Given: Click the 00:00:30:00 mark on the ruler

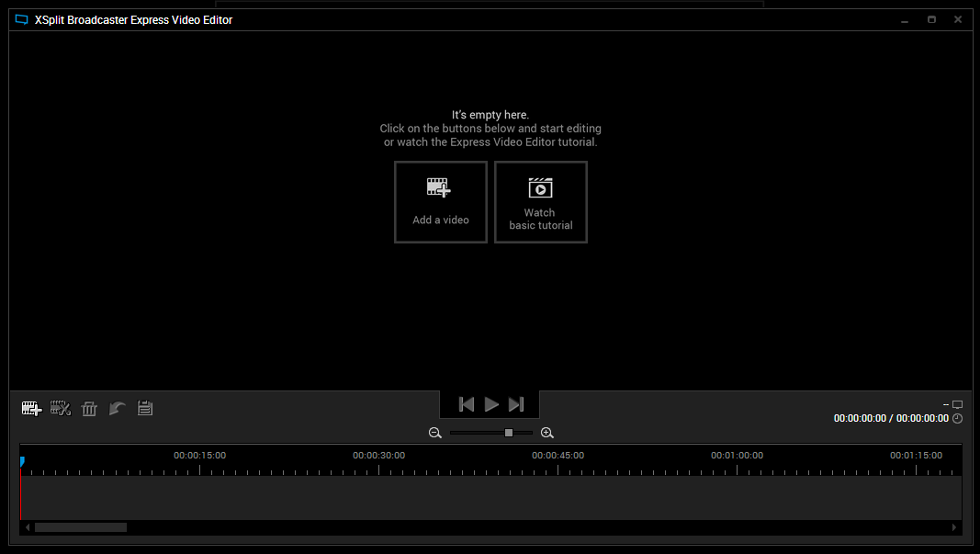Looking at the screenshot, I should pyautogui.click(x=378, y=455).
